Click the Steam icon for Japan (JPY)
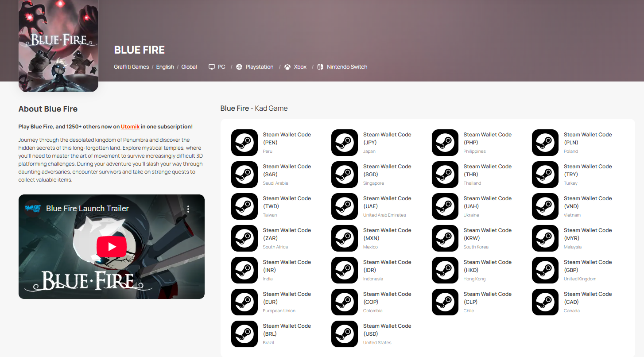The width and height of the screenshot is (644, 357). (x=344, y=143)
